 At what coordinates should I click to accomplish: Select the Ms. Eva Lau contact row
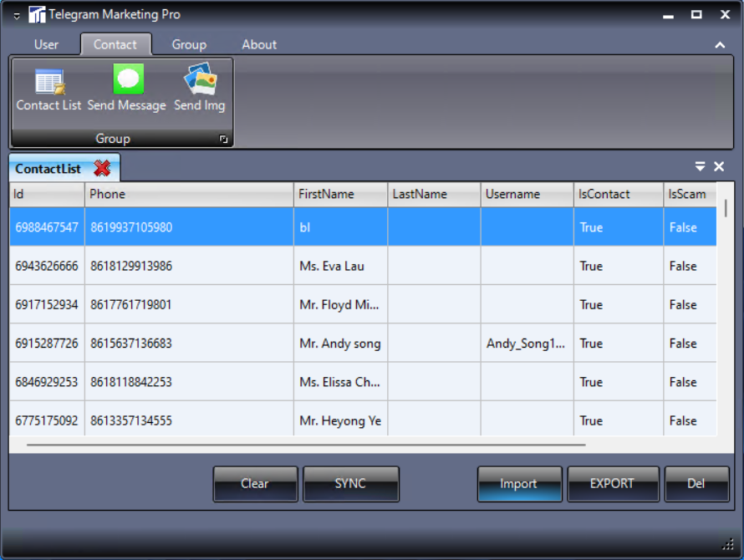[x=331, y=266]
